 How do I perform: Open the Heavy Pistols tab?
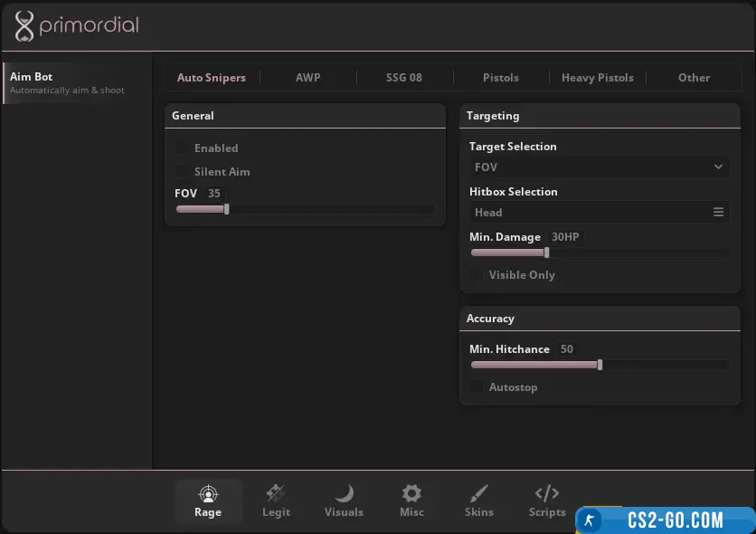pyautogui.click(x=597, y=78)
